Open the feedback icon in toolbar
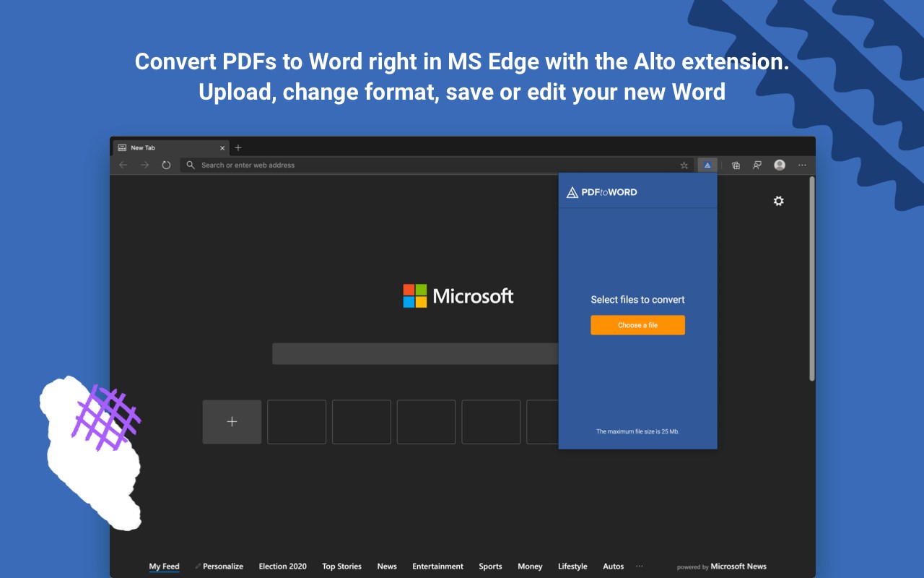The height and width of the screenshot is (578, 924). pos(757,165)
